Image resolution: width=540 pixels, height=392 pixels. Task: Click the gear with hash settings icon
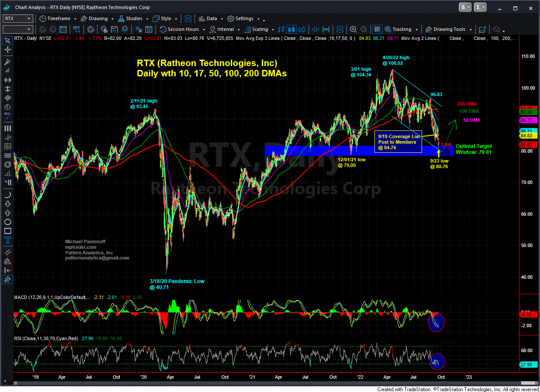138,29
